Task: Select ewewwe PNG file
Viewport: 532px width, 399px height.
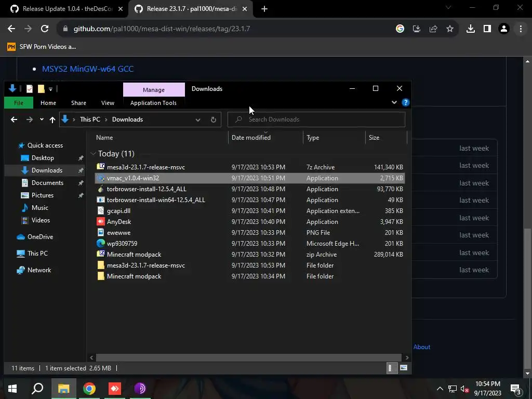Action: (250, 232)
